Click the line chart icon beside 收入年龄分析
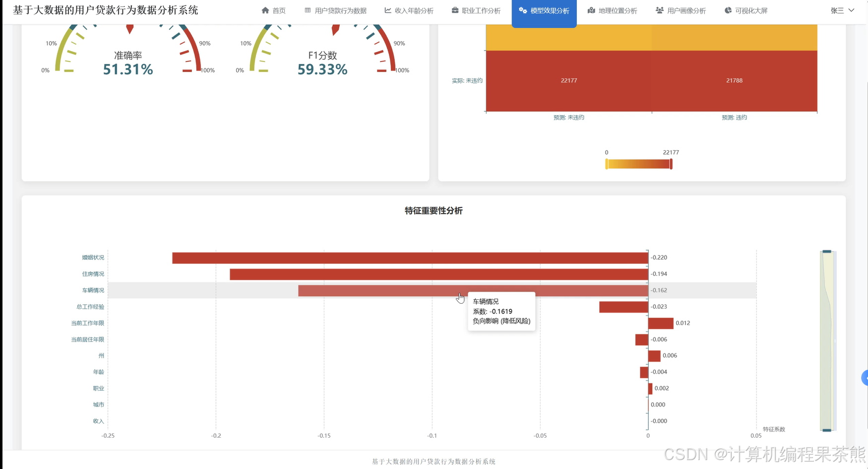The image size is (868, 469). 388,10
